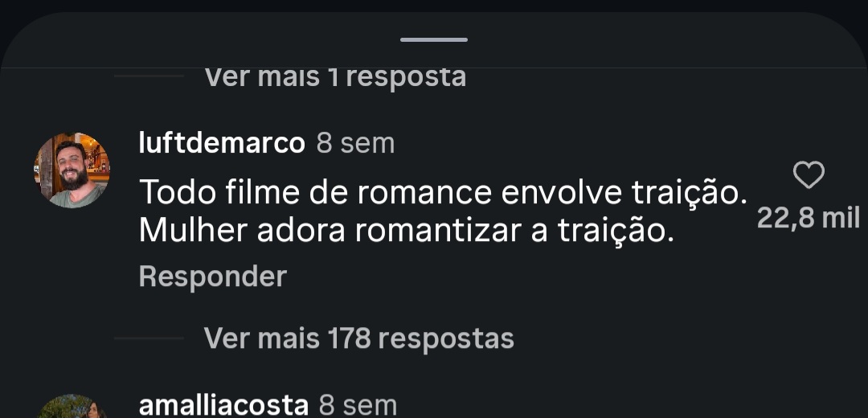The height and width of the screenshot is (418, 868).
Task: Open amalliacosta's profile picture
Action: tap(72, 407)
